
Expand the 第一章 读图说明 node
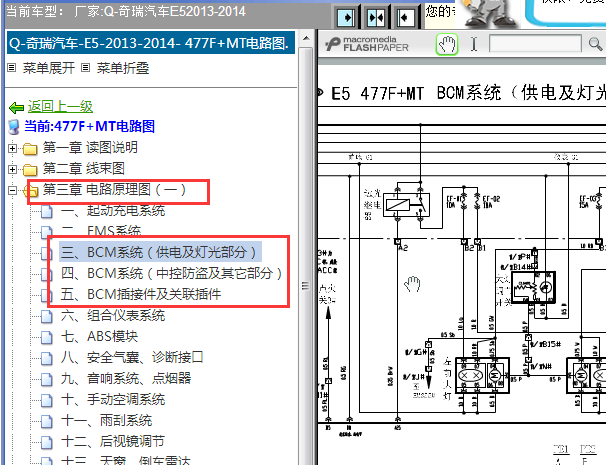tap(12, 148)
